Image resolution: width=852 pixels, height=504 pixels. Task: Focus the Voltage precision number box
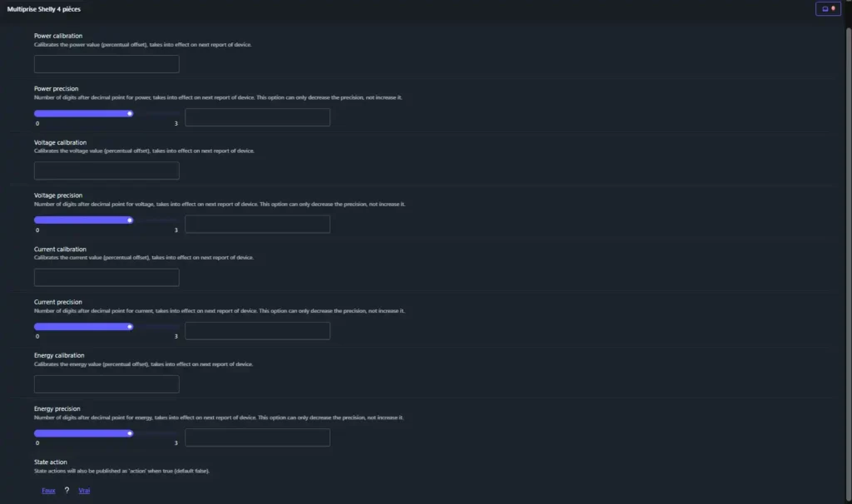point(257,224)
